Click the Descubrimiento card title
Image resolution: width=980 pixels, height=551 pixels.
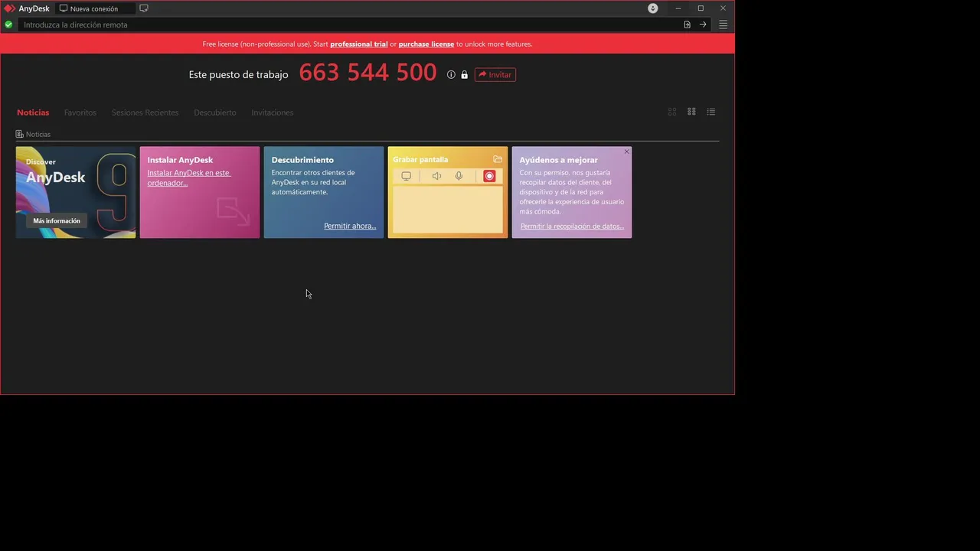pos(302,160)
